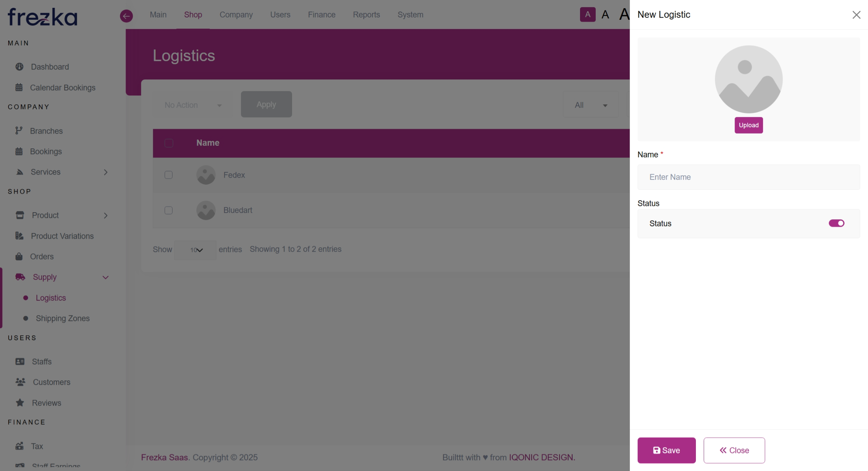868x471 pixels.
Task: Toggle the Status switch off
Action: coord(836,223)
